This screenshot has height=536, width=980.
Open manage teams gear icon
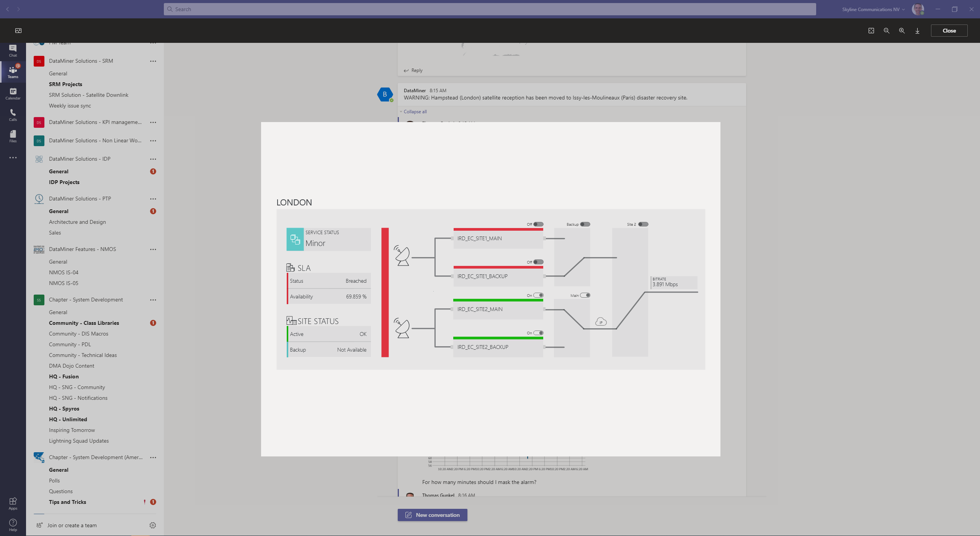point(153,525)
